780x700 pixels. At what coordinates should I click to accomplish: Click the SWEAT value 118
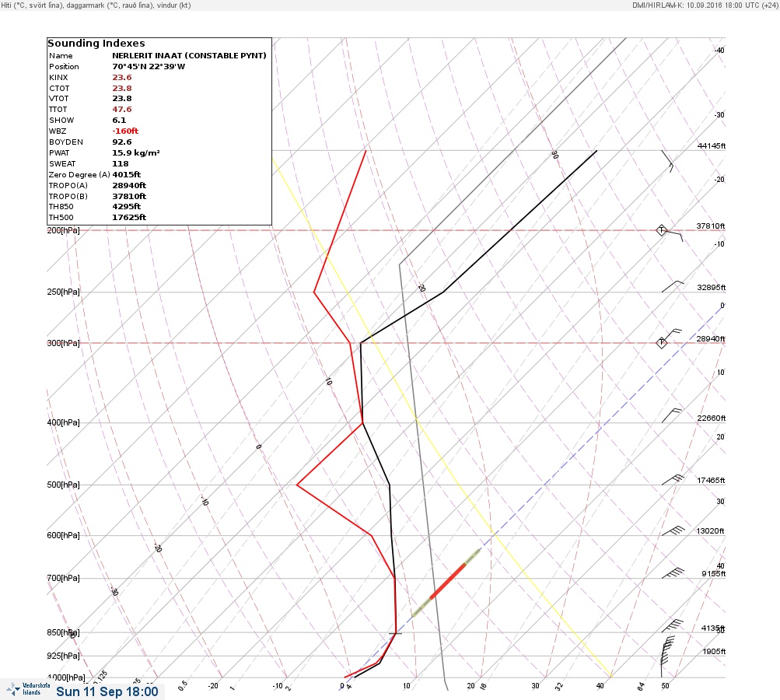[x=121, y=163]
